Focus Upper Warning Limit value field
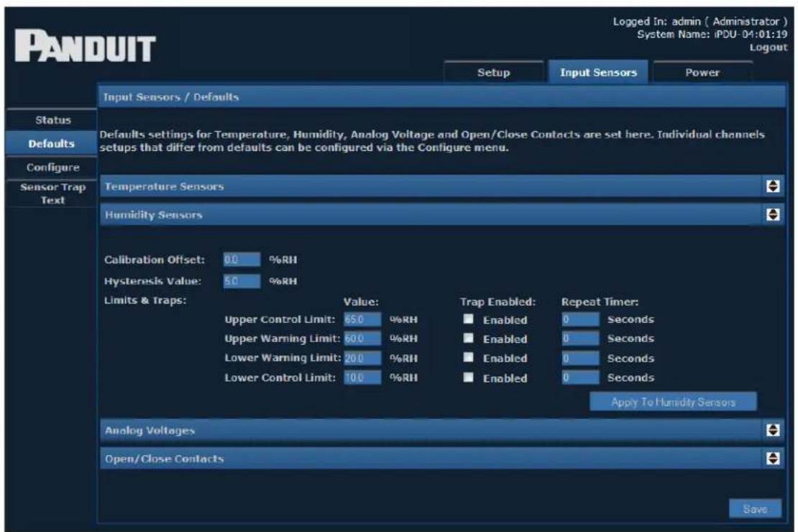 click(362, 339)
